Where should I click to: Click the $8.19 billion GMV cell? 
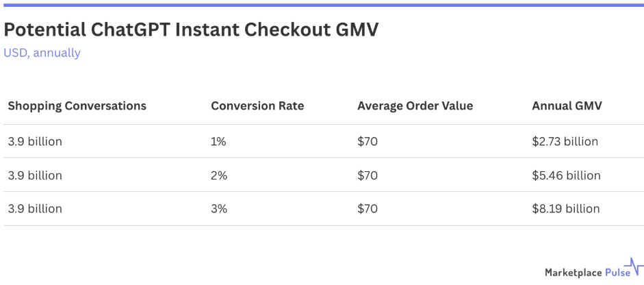[x=565, y=209]
